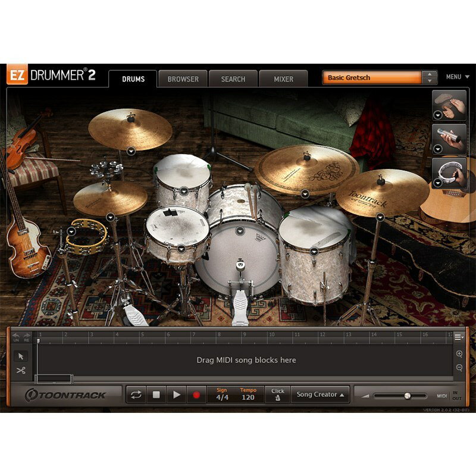Hit the rack tom drum head
The width and height of the screenshot is (476, 476).
(183, 171)
